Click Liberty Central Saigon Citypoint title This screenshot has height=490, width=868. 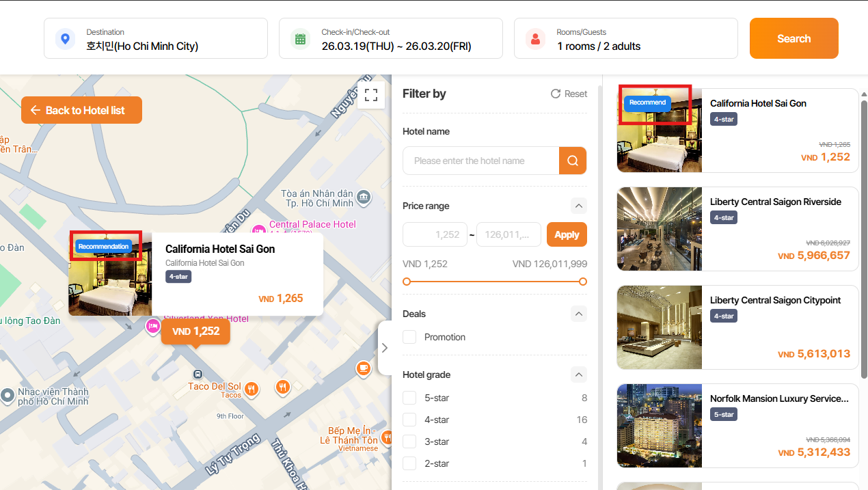(776, 300)
